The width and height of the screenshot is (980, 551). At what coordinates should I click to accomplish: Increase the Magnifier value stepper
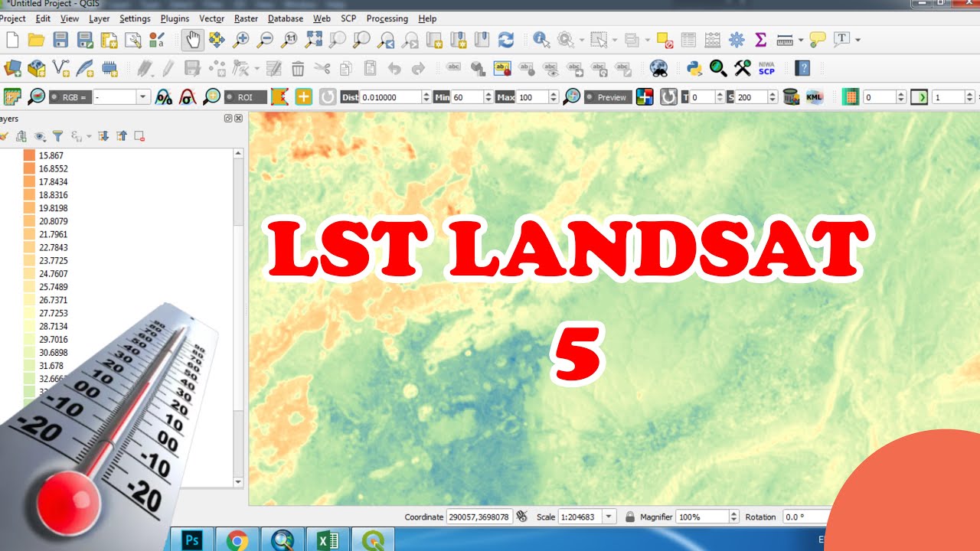734,514
